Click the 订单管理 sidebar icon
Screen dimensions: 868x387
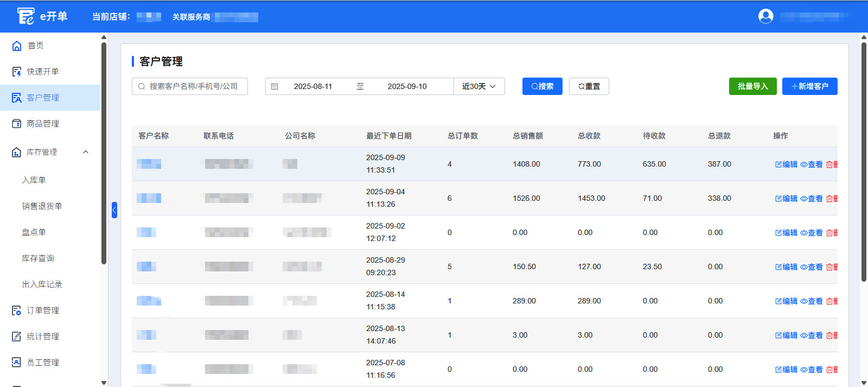(17, 310)
